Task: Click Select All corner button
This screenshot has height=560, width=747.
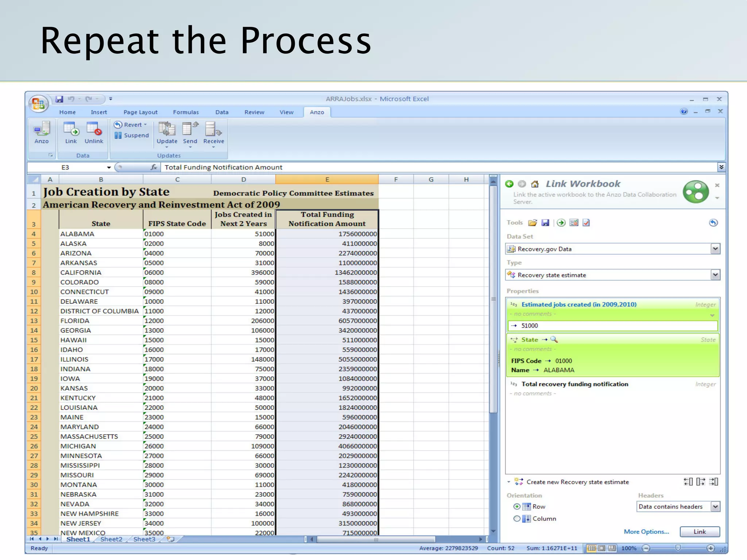Action: pos(34,179)
